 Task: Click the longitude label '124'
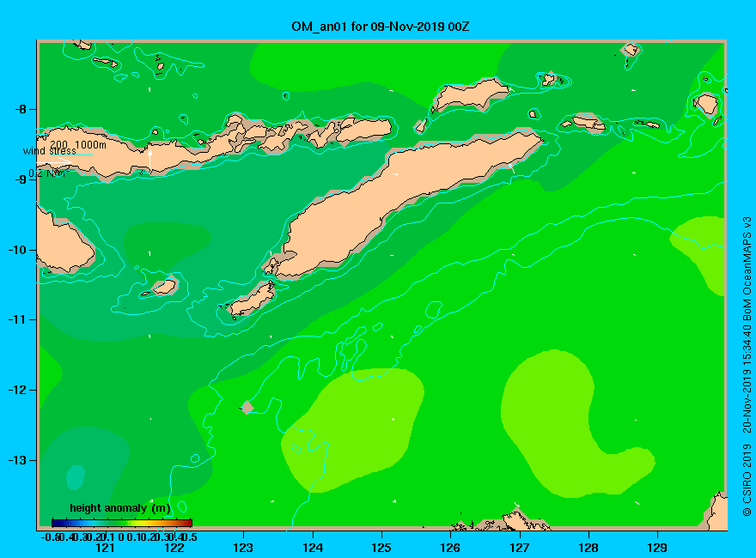pos(313,548)
